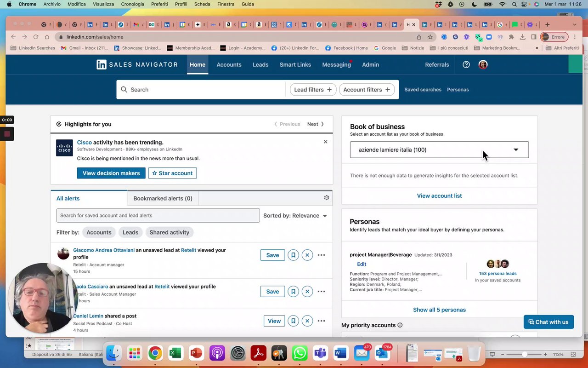This screenshot has width=588, height=368.
Task: Dismiss the Giacomo Andrea Ottaviani alert
Action: coord(307,255)
